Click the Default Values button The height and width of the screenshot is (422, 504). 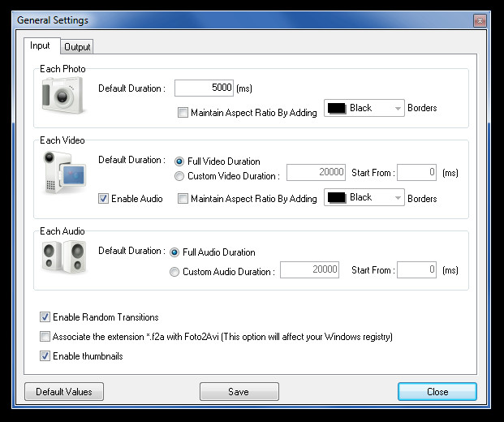(64, 391)
